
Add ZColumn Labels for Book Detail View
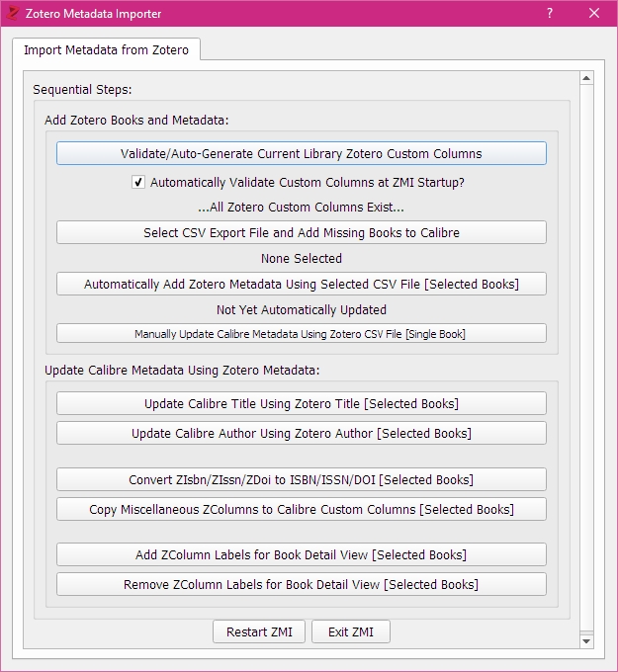(x=301, y=555)
